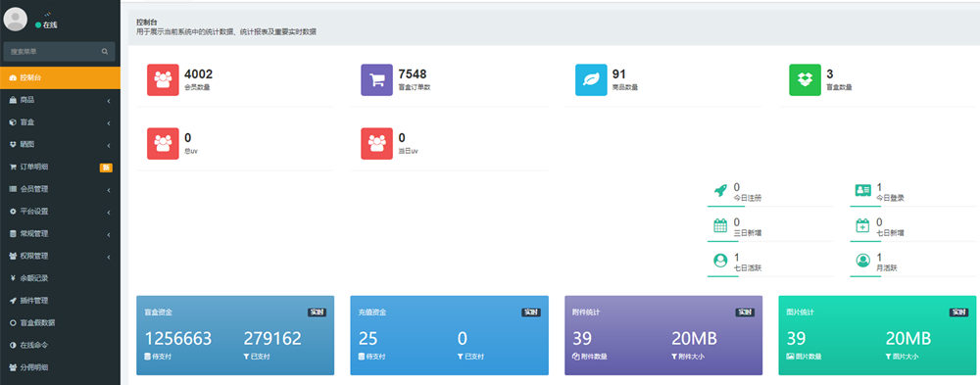The width and height of the screenshot is (980, 385).
Task: Click the red 会员数量 members icon
Action: [x=163, y=80]
